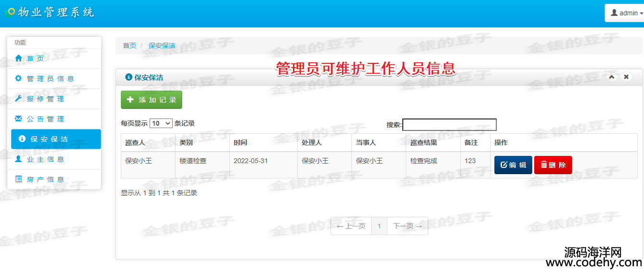The image size is (644, 272).
Task: Sort the table by the 时间 column header
Action: pos(241,143)
